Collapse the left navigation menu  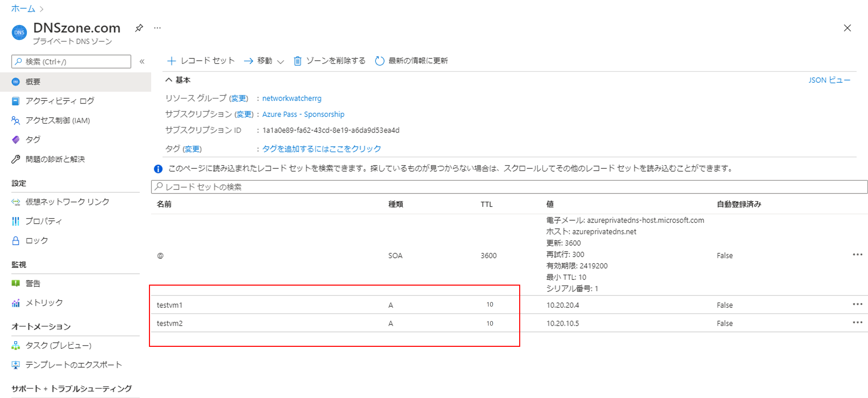(142, 61)
